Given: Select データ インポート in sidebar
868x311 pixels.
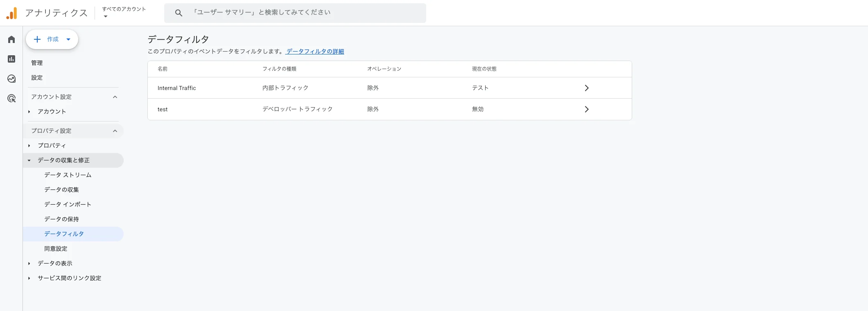Looking at the screenshot, I should click(68, 205).
